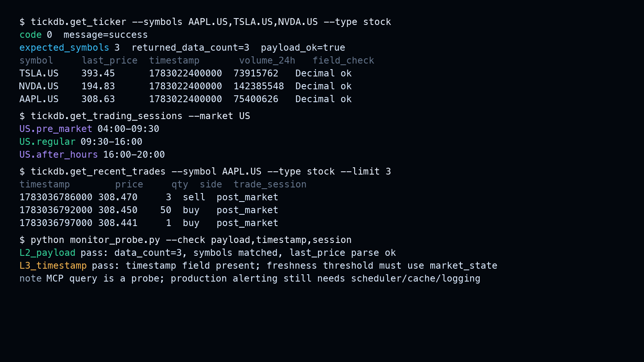Viewport: 644px width, 362px height.
Task: Select the TSLA.US symbol cell
Action: pyautogui.click(x=39, y=74)
